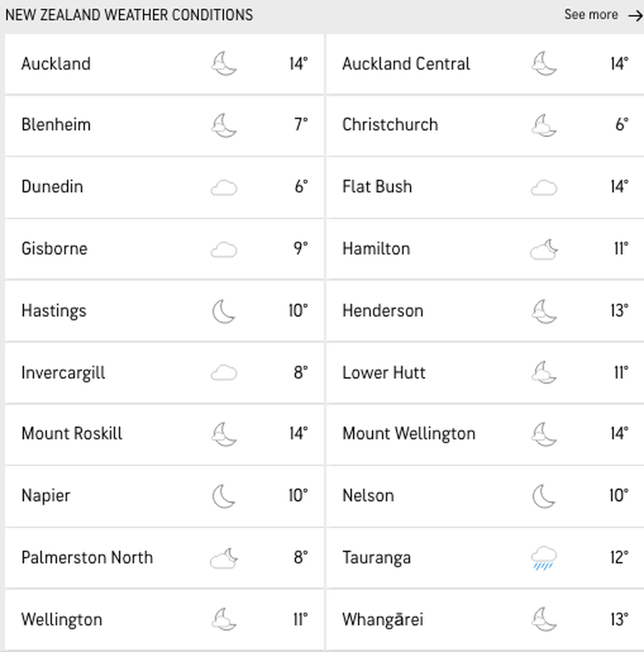Image resolution: width=644 pixels, height=652 pixels.
Task: Click the See more arrow icon
Action: pyautogui.click(x=635, y=16)
